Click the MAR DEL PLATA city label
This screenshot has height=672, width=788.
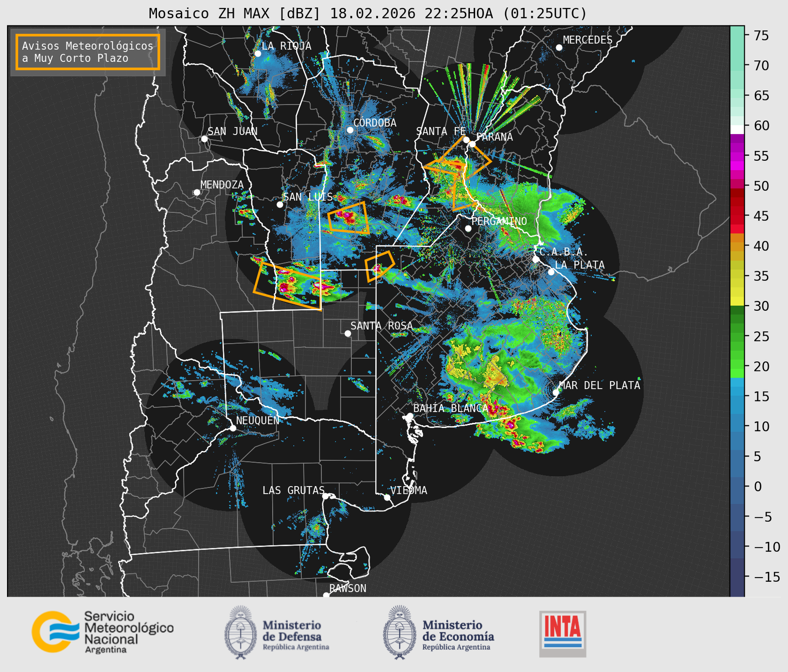[599, 386]
